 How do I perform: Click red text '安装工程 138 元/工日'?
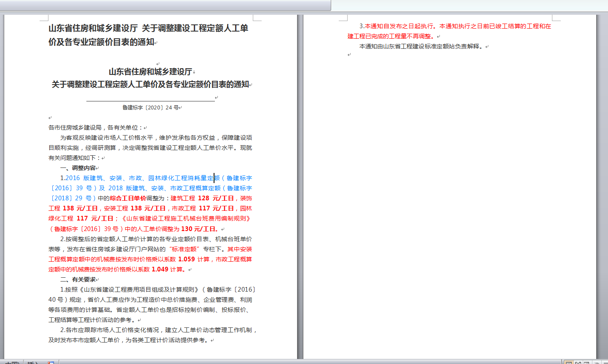(134, 208)
